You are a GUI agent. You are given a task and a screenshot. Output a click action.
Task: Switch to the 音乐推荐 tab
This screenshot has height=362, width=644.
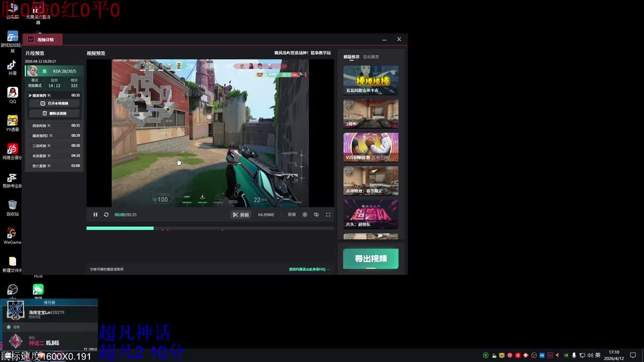click(371, 57)
